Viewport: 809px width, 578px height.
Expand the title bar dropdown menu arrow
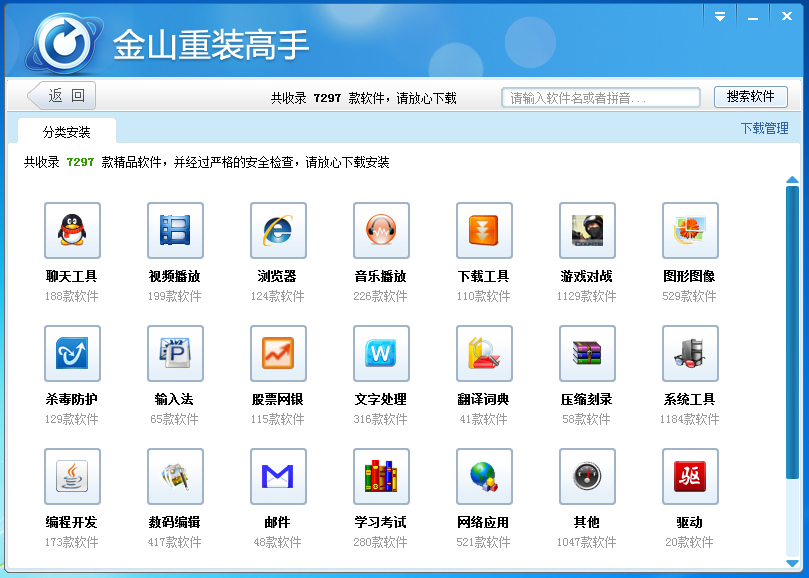(719, 16)
